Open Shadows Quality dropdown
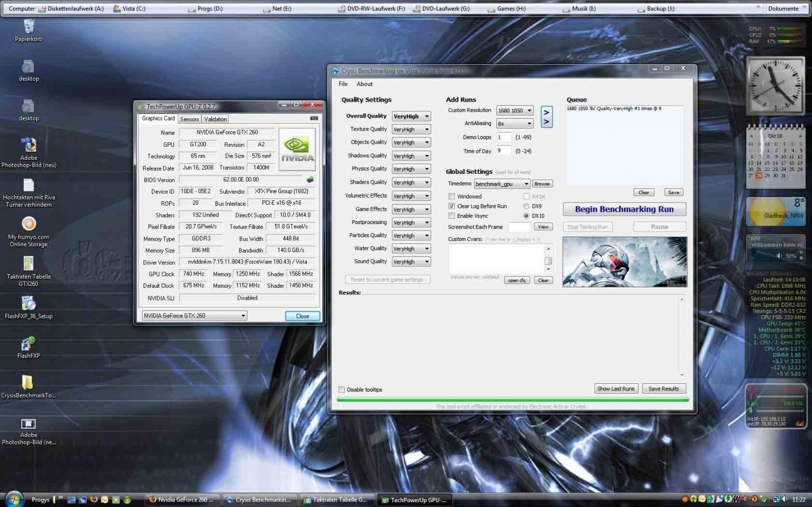This screenshot has height=507, width=812. (411, 156)
